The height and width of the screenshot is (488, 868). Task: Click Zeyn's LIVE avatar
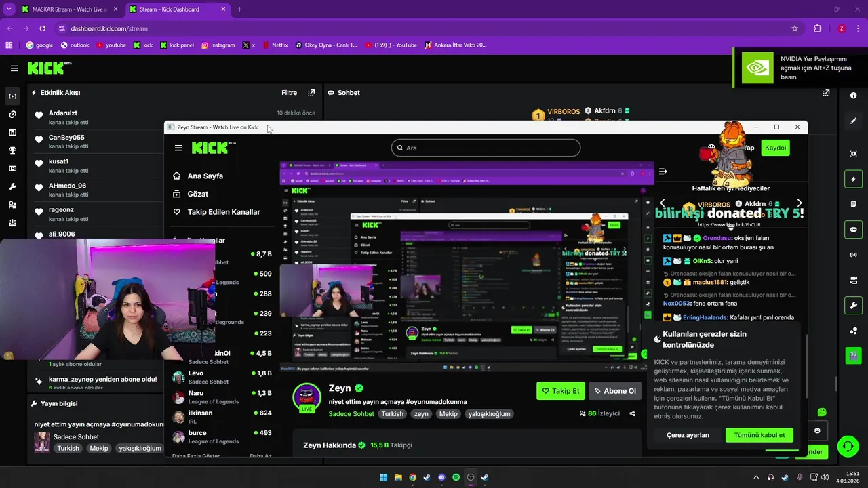307,397
